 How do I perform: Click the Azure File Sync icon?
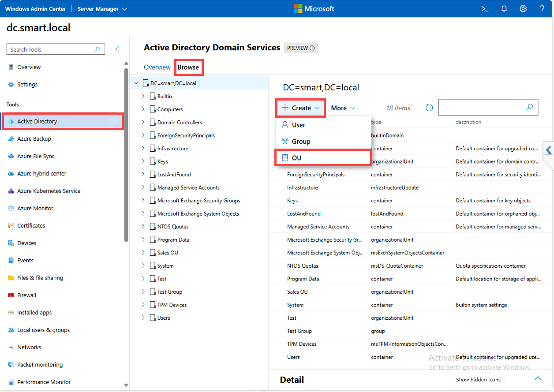point(11,156)
